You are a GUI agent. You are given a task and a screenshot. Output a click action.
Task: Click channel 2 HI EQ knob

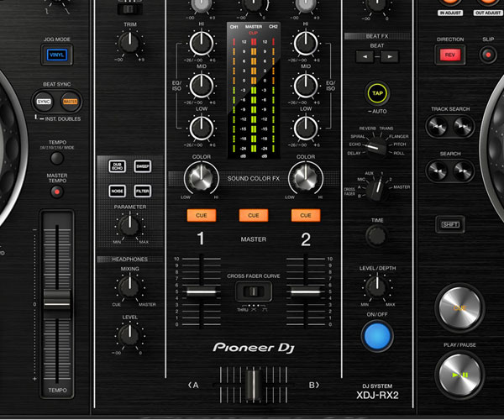click(x=306, y=44)
